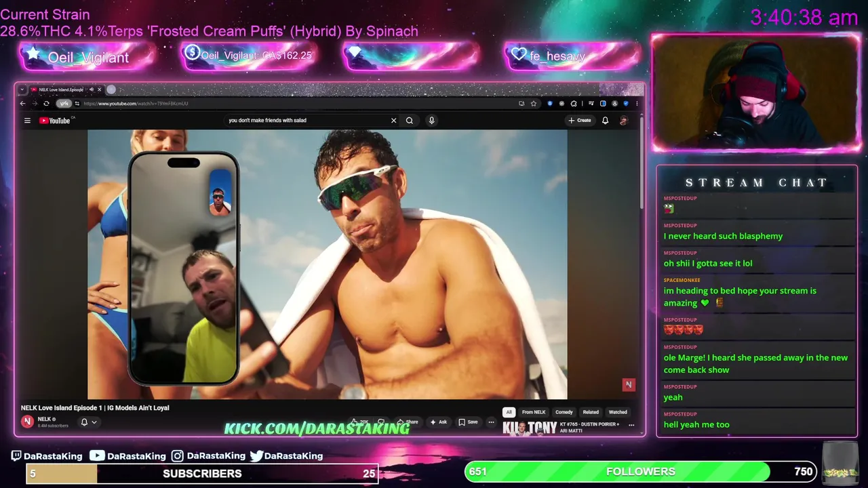Go to YouTube home via logo
This screenshot has height=488, width=868.
click(55, 121)
